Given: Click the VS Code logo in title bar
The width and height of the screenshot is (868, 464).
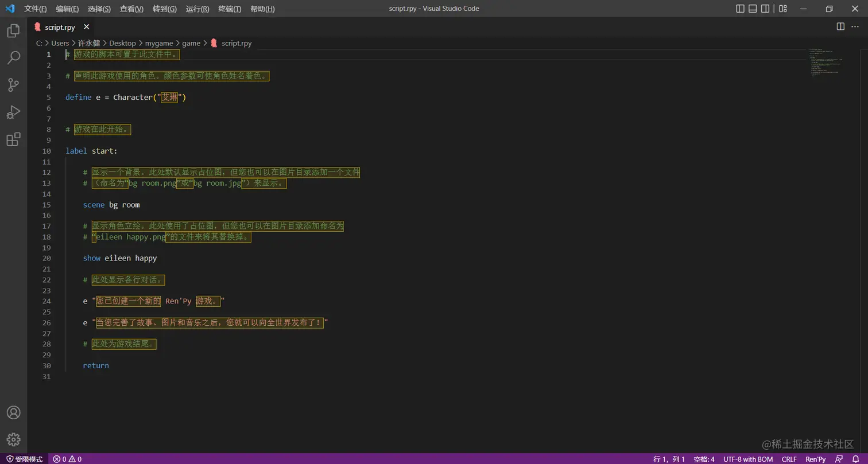Looking at the screenshot, I should [10, 9].
